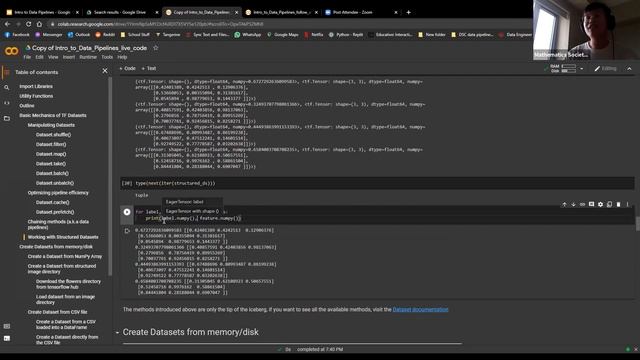Click the browser back button

[7, 24]
